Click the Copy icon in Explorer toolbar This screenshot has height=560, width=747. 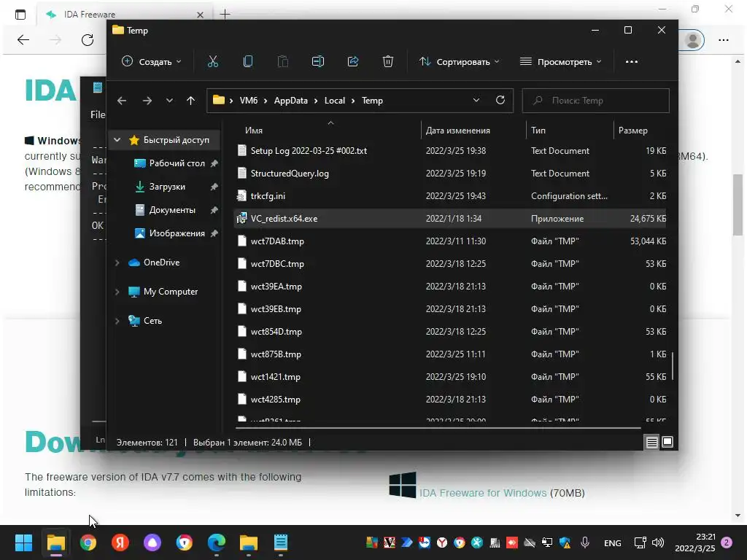coord(248,61)
